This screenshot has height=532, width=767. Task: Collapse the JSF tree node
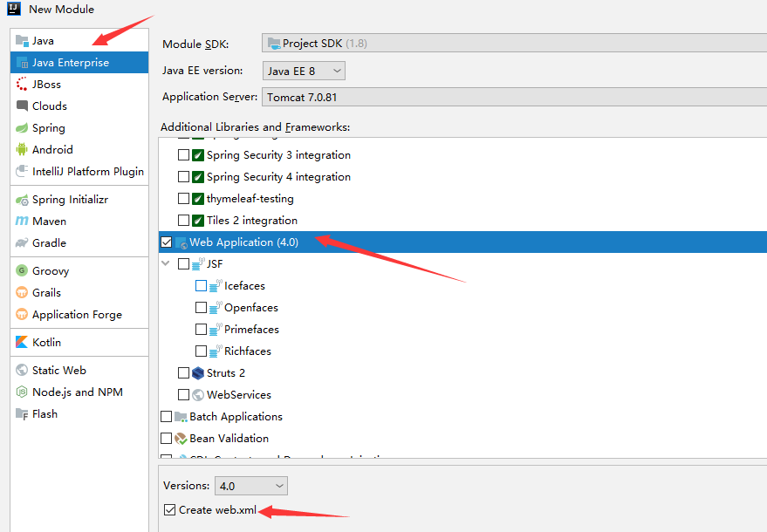tap(165, 263)
